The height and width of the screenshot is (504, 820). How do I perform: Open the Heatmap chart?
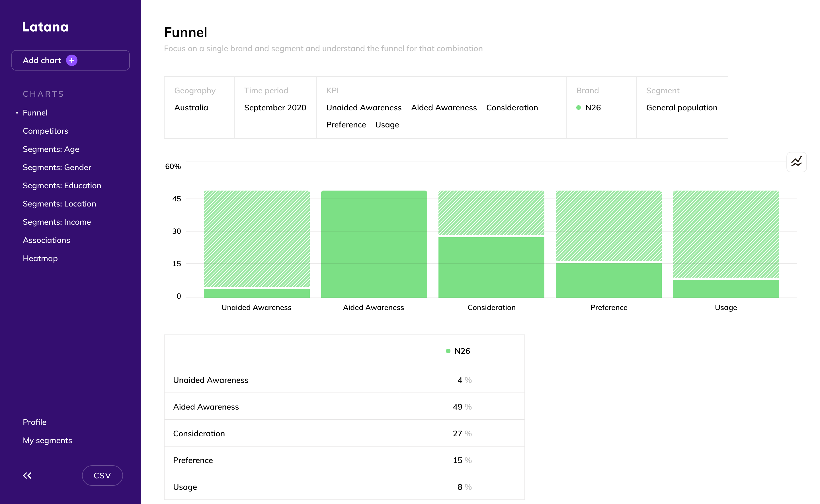coord(40,258)
